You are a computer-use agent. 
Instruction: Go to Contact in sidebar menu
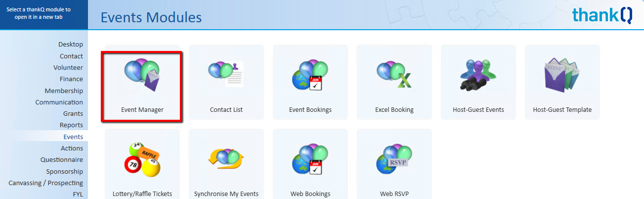pos(71,56)
